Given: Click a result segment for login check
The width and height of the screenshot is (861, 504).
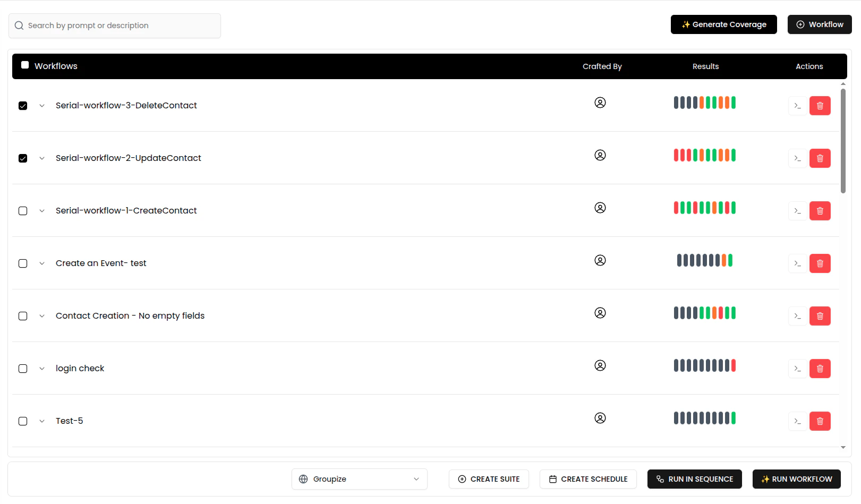Looking at the screenshot, I should [x=705, y=365].
